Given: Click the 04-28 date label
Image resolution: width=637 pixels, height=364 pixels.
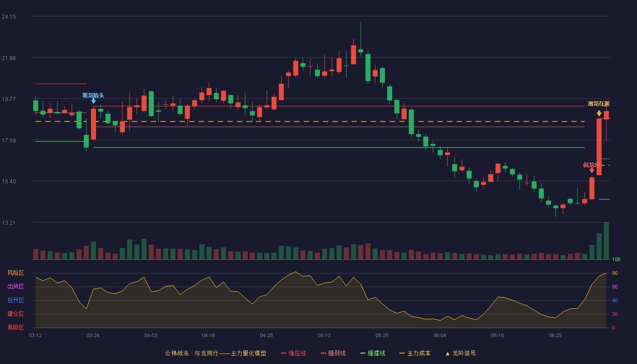Looking at the screenshot, I should tap(266, 335).
